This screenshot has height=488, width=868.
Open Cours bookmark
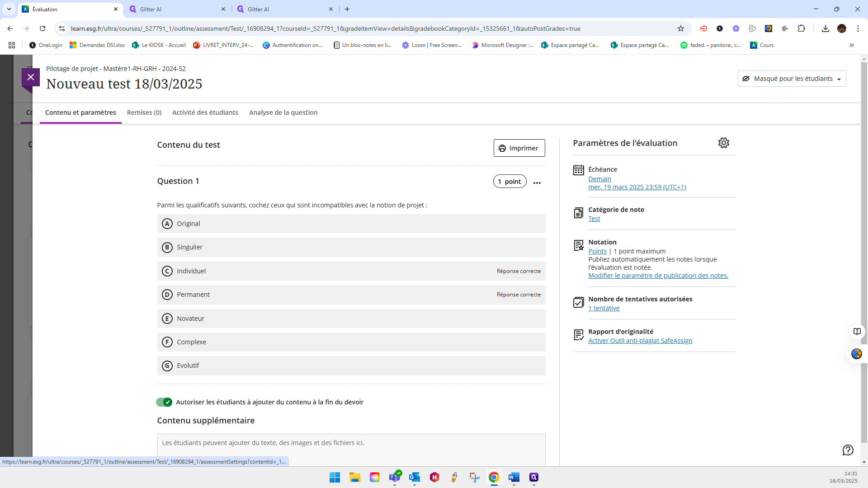(x=762, y=45)
